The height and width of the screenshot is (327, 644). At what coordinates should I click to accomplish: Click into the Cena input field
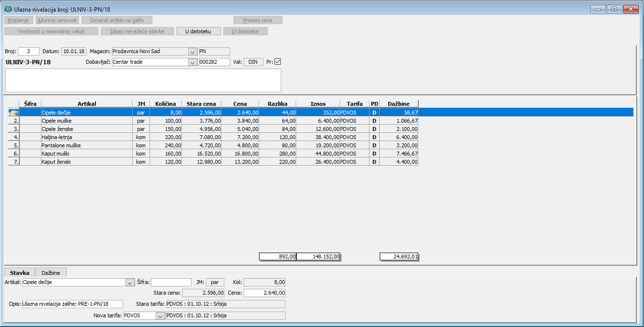[264, 293]
